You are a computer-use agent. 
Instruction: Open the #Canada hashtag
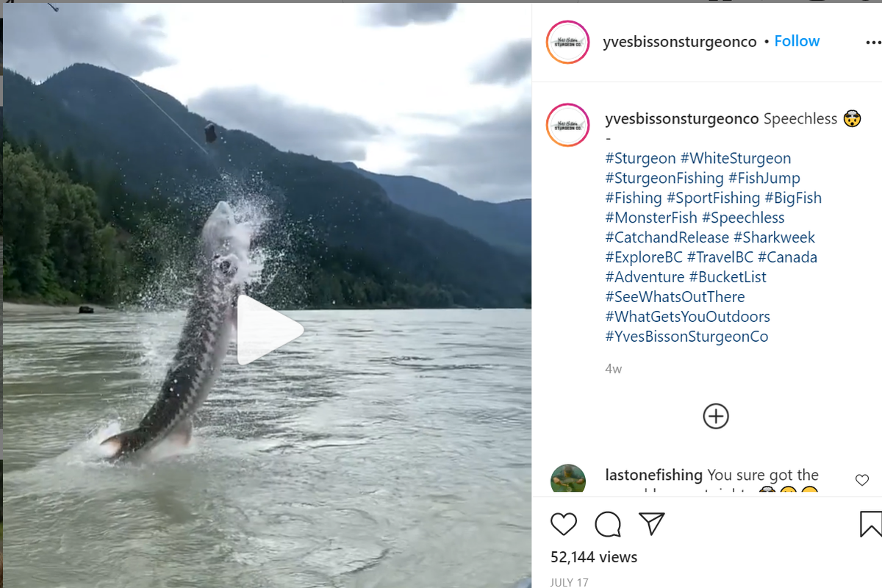click(786, 257)
